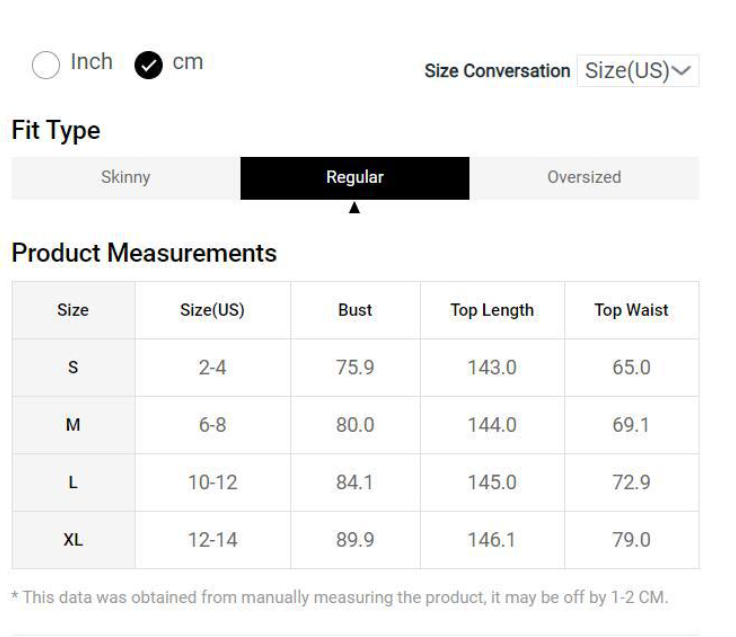The width and height of the screenshot is (736, 637).
Task: Click the Product Measurements heading
Action: pos(144,254)
